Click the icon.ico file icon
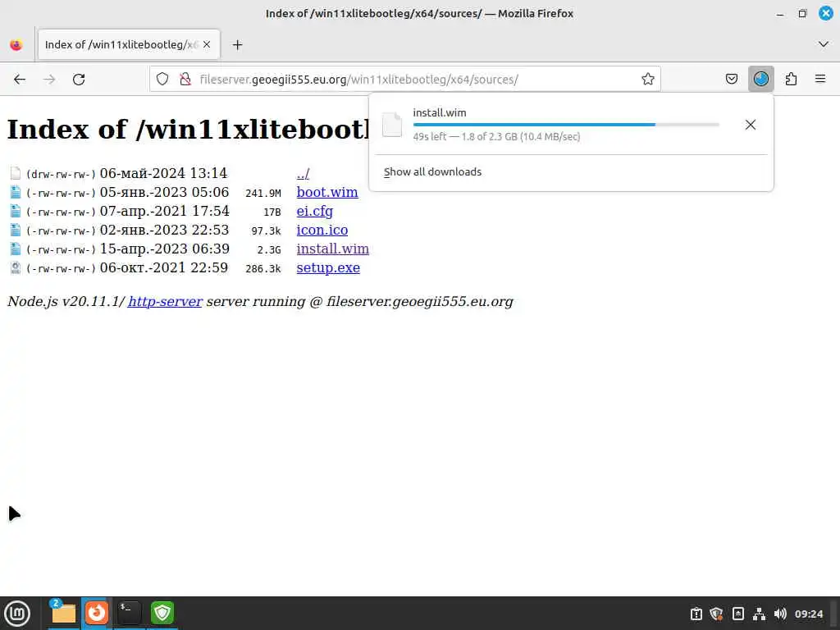This screenshot has width=840, height=630. pyautogui.click(x=16, y=230)
